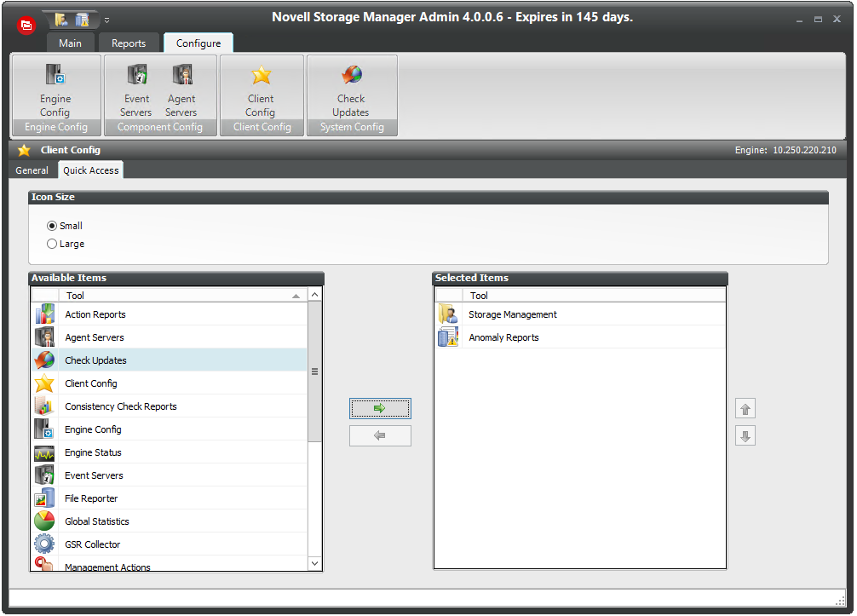This screenshot has height=616, width=857.
Task: Click Available Items scrollbar down arrow
Action: pyautogui.click(x=315, y=563)
